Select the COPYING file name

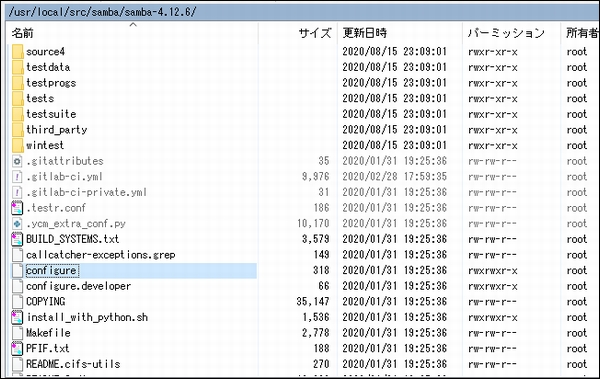click(46, 302)
